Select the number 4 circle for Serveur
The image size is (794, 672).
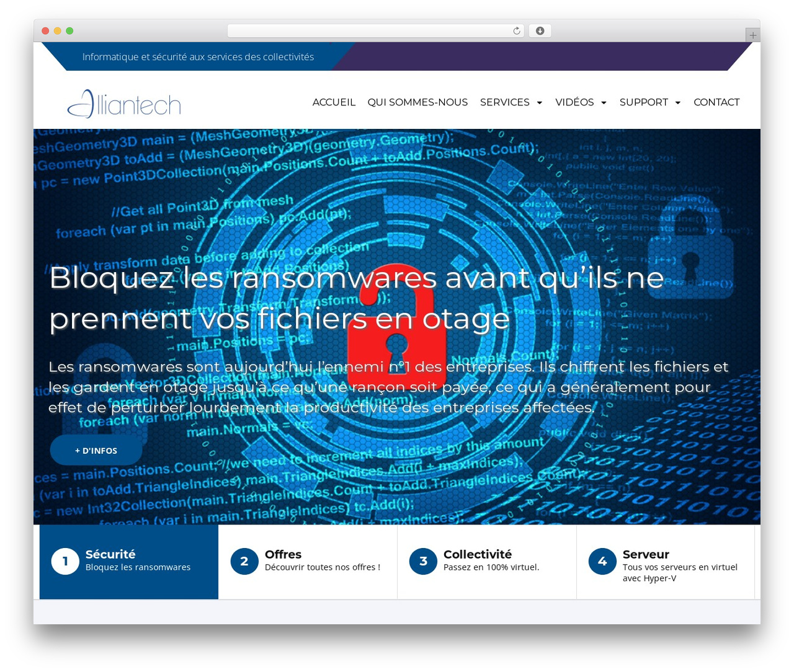[x=602, y=561]
